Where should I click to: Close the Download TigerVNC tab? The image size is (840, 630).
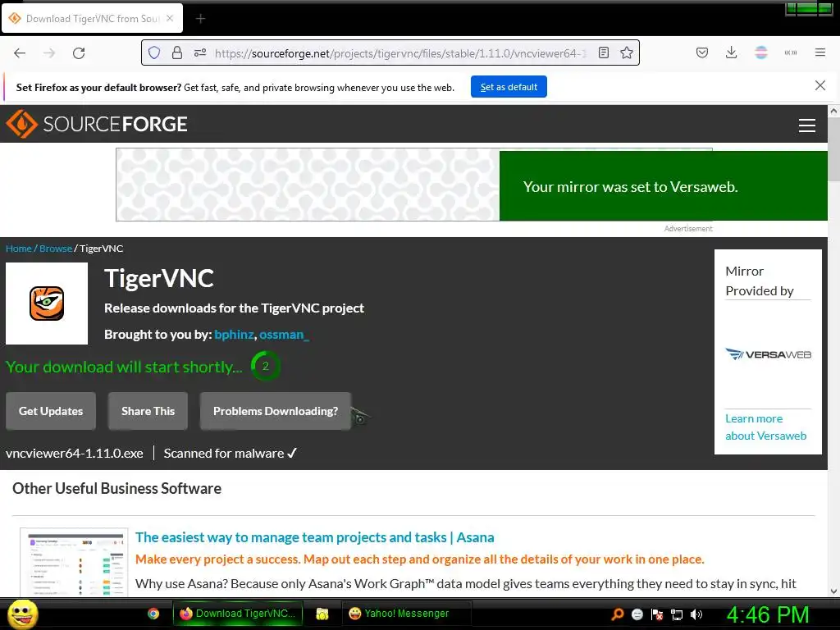click(x=170, y=18)
